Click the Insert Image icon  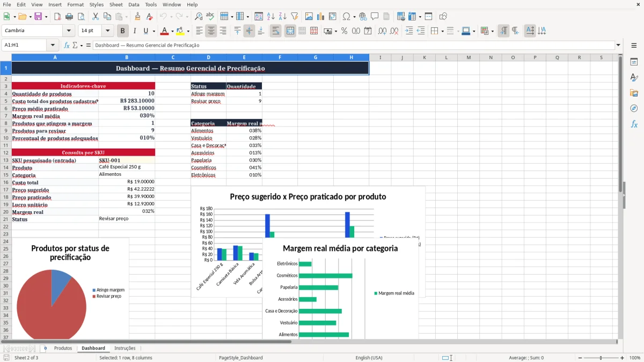pos(309,17)
